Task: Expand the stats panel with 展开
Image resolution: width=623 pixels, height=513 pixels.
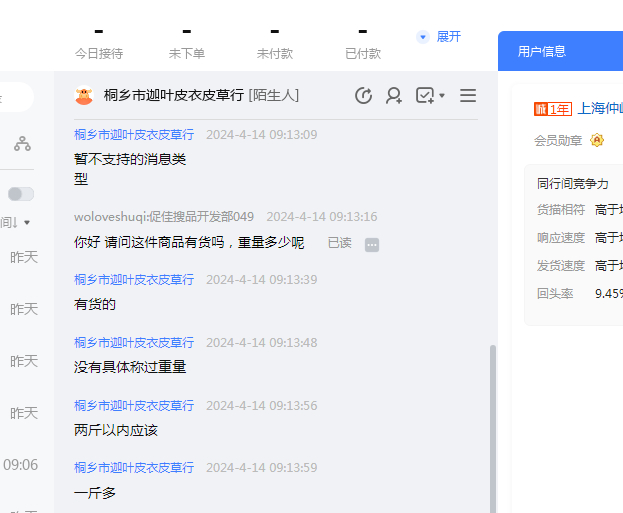Action: 440,37
